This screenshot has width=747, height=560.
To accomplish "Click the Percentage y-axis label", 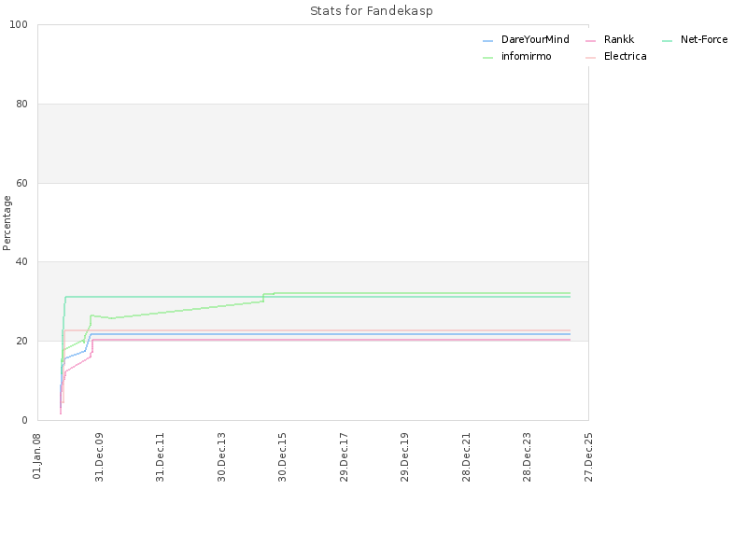I will (7, 223).
